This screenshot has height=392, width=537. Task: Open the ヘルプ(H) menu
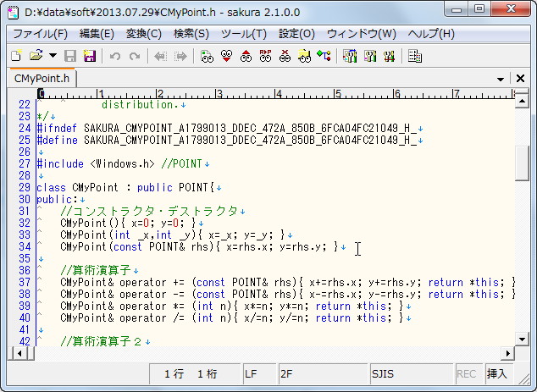point(431,34)
